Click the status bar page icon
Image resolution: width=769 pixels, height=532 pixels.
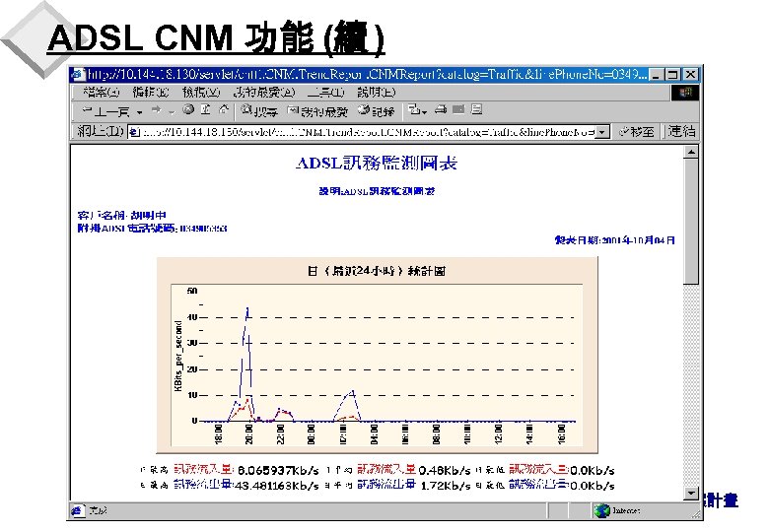(78, 510)
